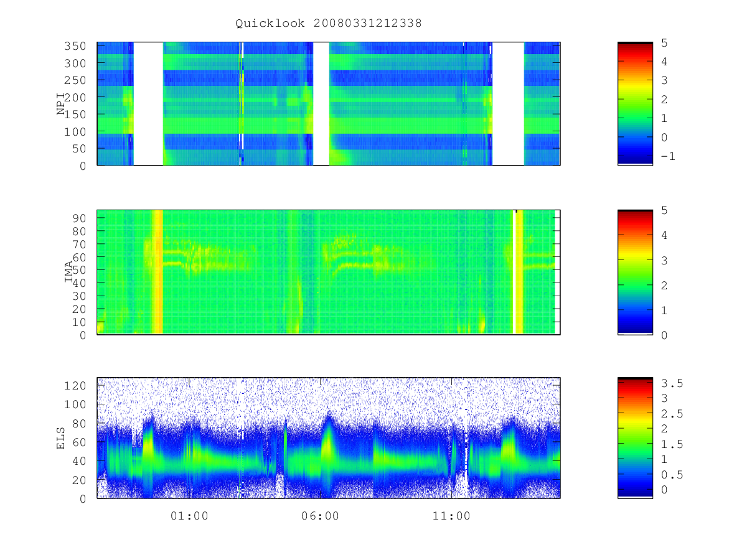Click the NPI spectrogram plot panel
The image size is (747, 560).
329,103
